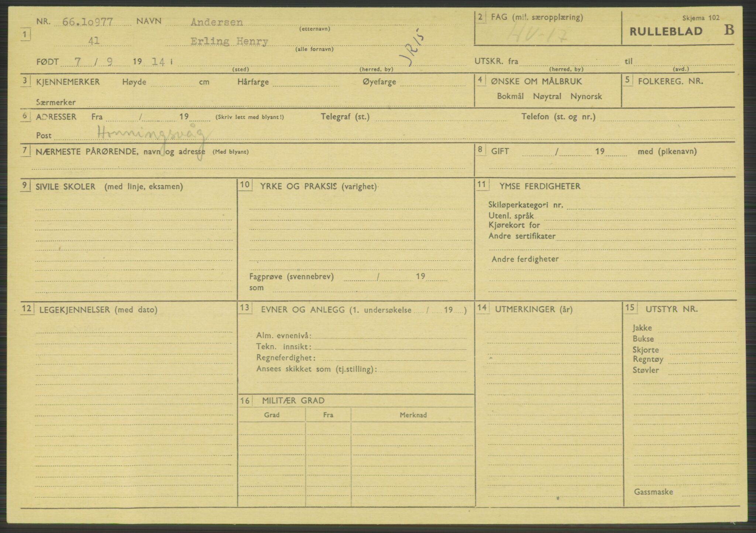Click the record number '66.1o977'
The width and height of the screenshot is (756, 533).
click(87, 22)
